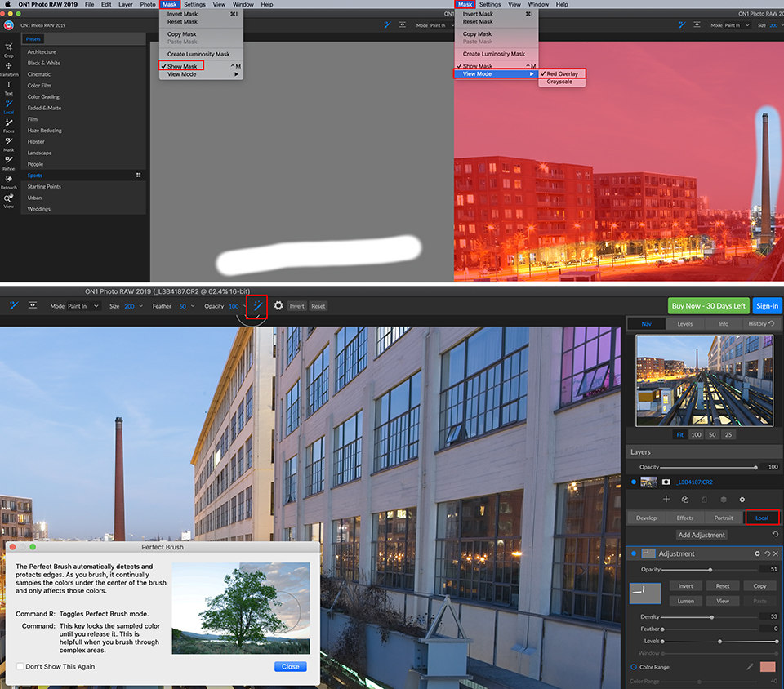Image resolution: width=784 pixels, height=689 pixels.
Task: Enable the Color Range radio option
Action: click(634, 667)
